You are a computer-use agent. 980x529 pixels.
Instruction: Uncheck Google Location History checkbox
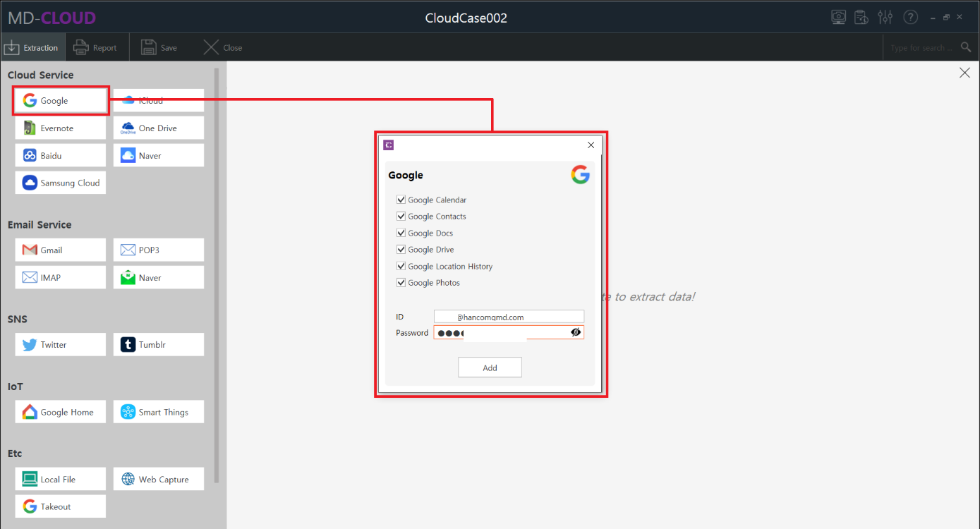[401, 266]
